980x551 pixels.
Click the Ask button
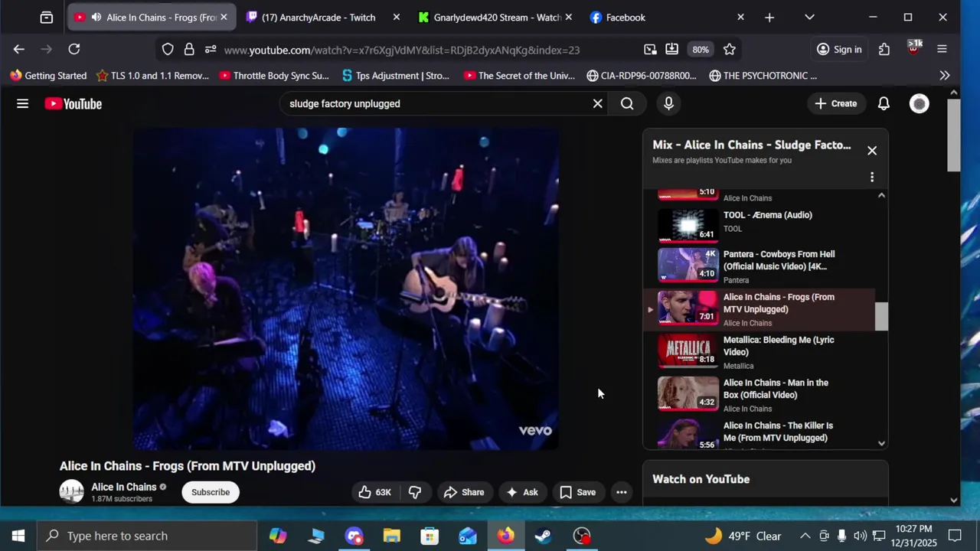[x=522, y=492]
